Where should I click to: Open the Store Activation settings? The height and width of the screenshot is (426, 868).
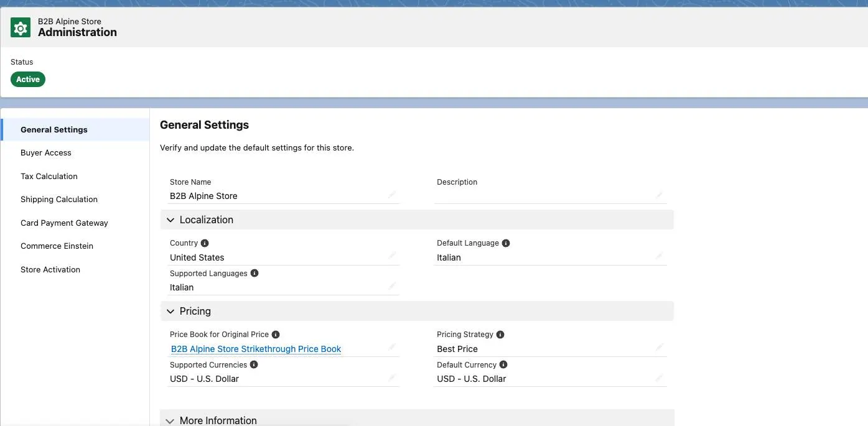pyautogui.click(x=50, y=270)
